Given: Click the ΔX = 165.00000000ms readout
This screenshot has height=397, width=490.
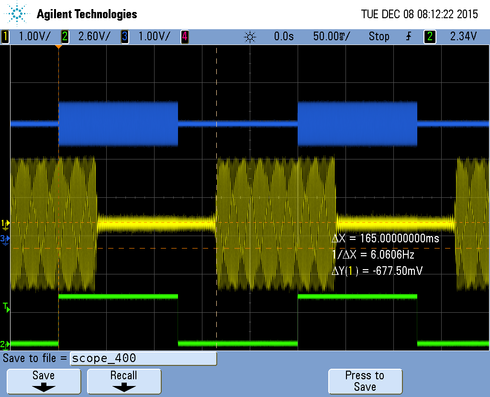Looking at the screenshot, I should pyautogui.click(x=385, y=239).
